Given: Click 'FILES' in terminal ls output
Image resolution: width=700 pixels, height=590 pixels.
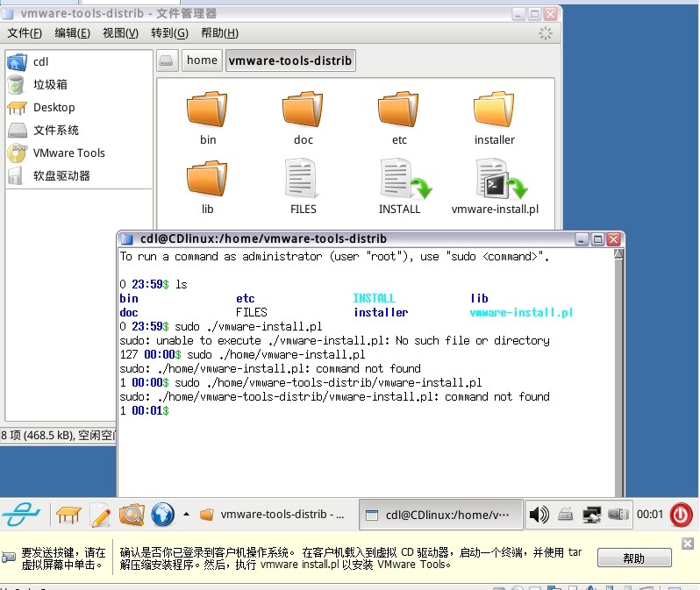Looking at the screenshot, I should pyautogui.click(x=252, y=312).
